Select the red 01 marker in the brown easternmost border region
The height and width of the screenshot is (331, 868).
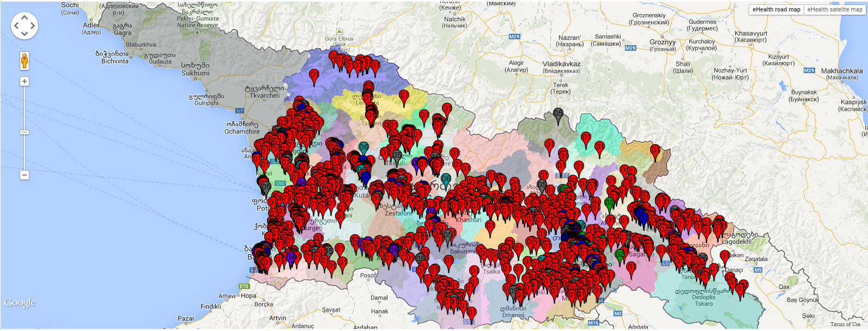(655, 151)
